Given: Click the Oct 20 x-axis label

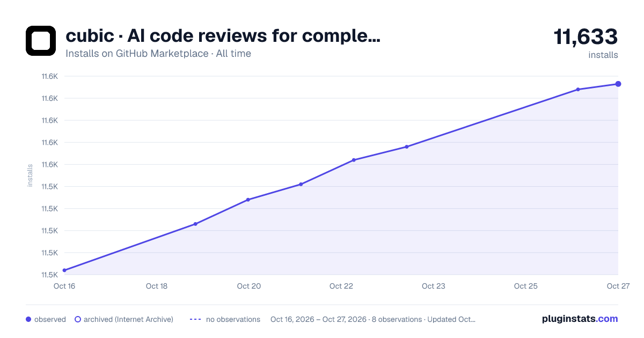Looking at the screenshot, I should click(249, 286).
